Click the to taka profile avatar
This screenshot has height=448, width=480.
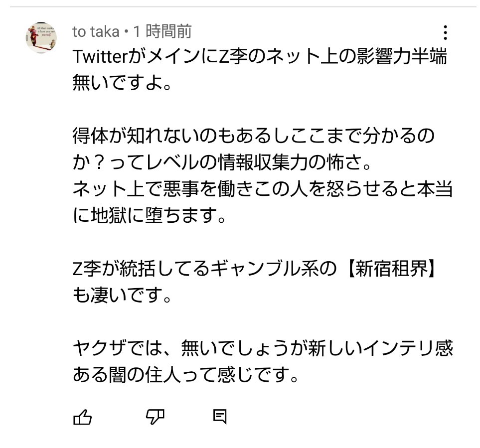click(x=41, y=37)
